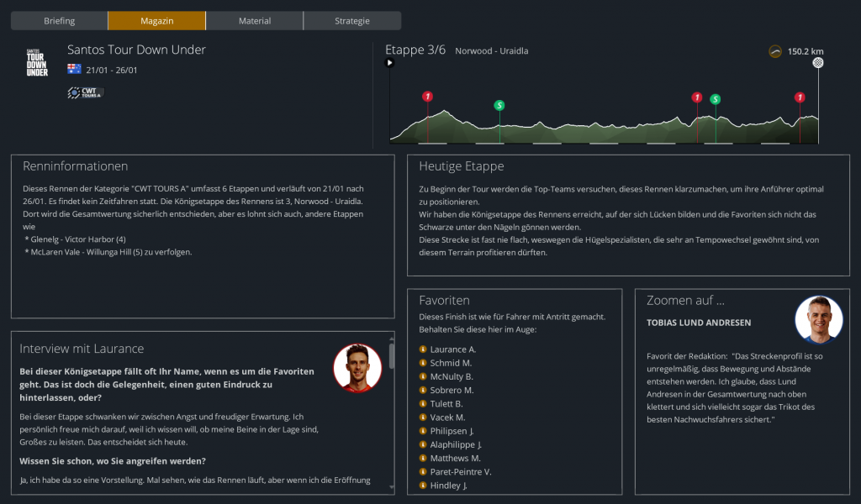Image resolution: width=861 pixels, height=504 pixels.
Task: Open the Material tab
Action: point(254,21)
